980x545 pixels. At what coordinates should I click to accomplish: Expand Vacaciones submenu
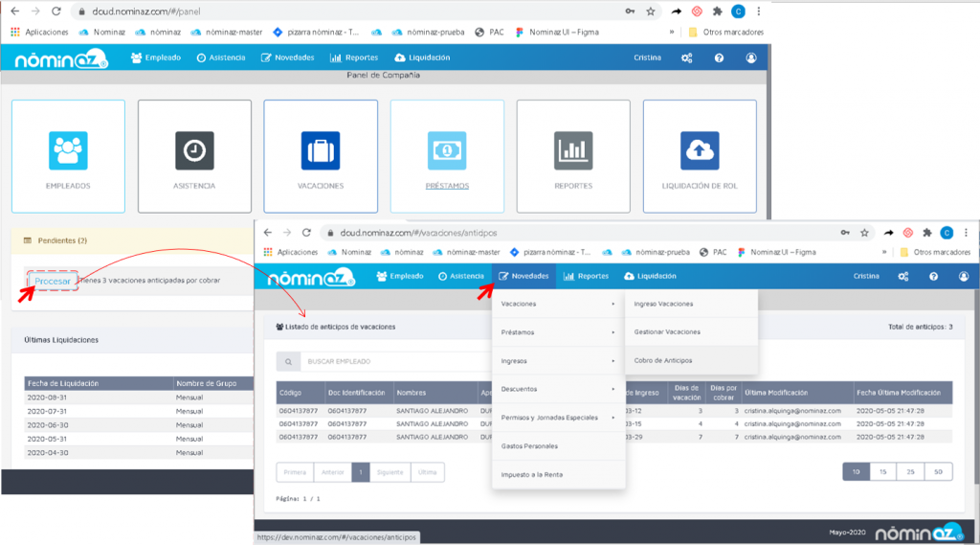pyautogui.click(x=559, y=304)
